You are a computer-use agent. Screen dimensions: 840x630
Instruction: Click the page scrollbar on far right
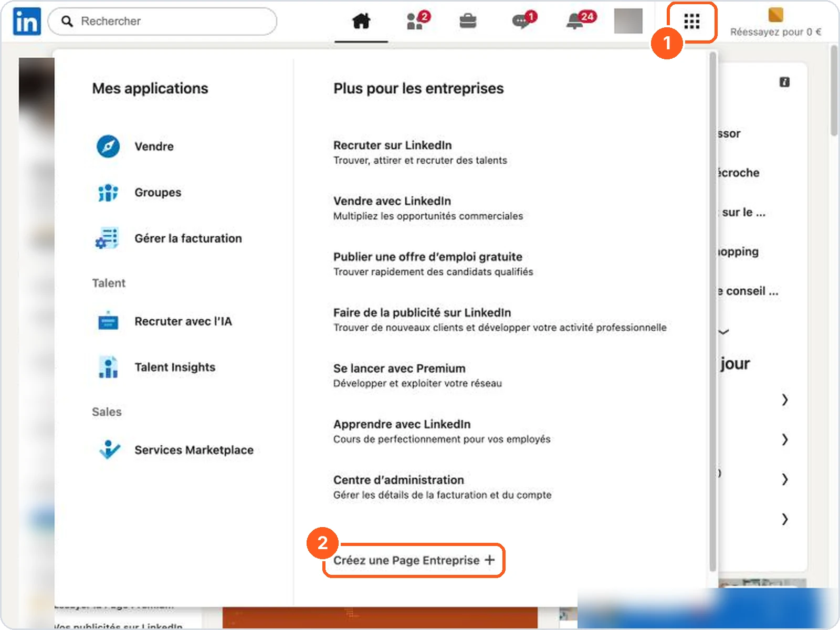(834, 92)
